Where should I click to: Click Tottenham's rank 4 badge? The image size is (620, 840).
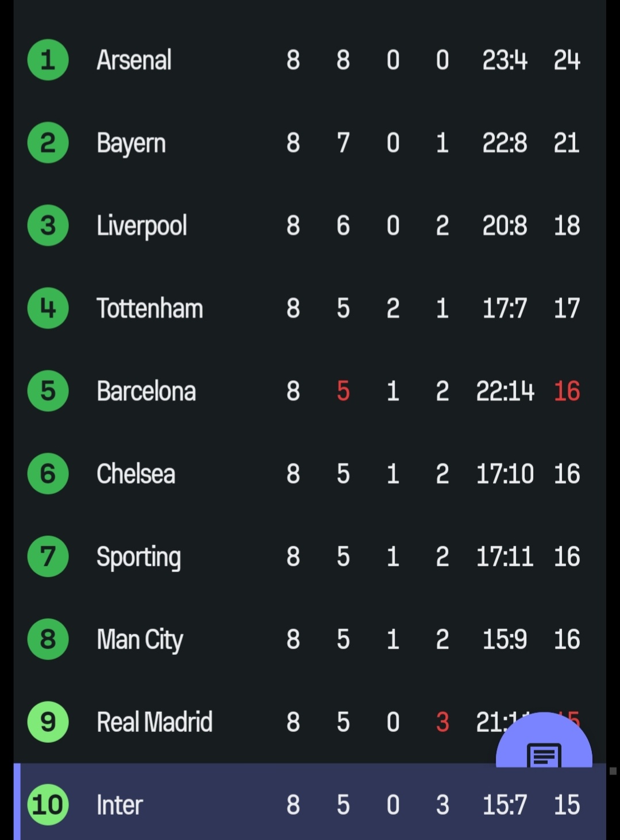(x=48, y=308)
